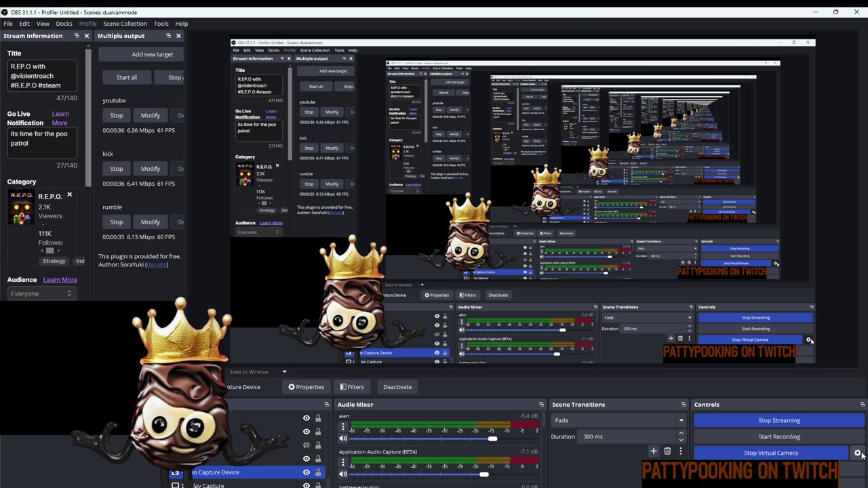
Task: Mute the alert audio source
Action: [343, 439]
